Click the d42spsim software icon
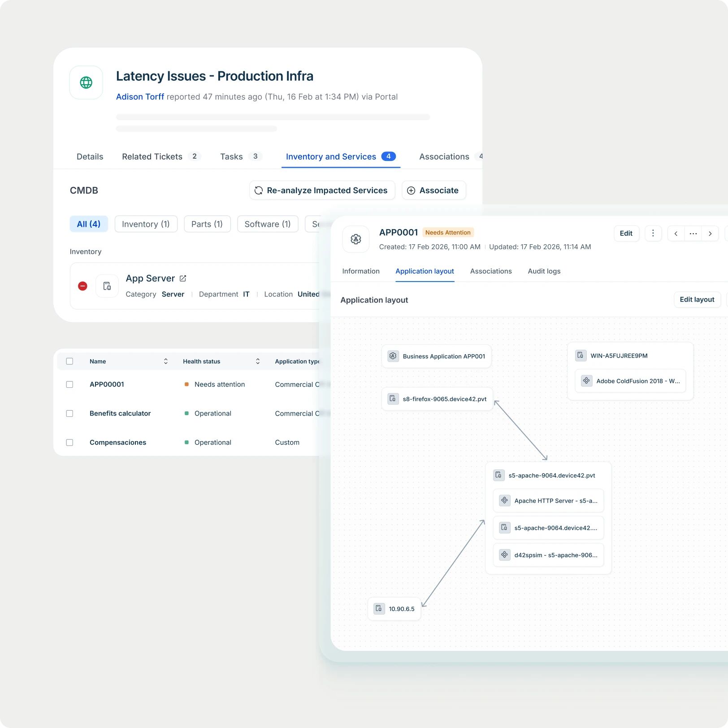The image size is (728, 728). pyautogui.click(x=505, y=555)
